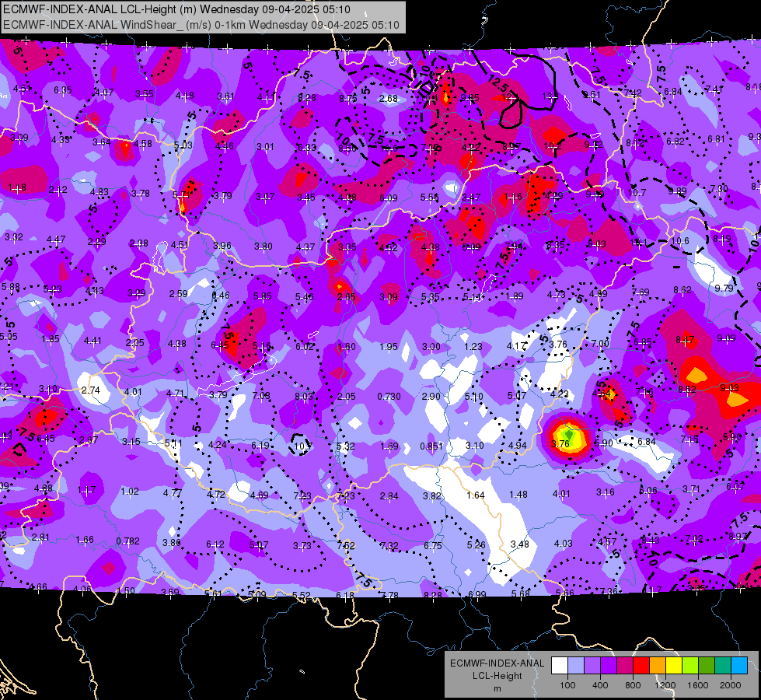The height and width of the screenshot is (700, 761).
Task: Click the teal legend swatch
Action: (x=723, y=666)
